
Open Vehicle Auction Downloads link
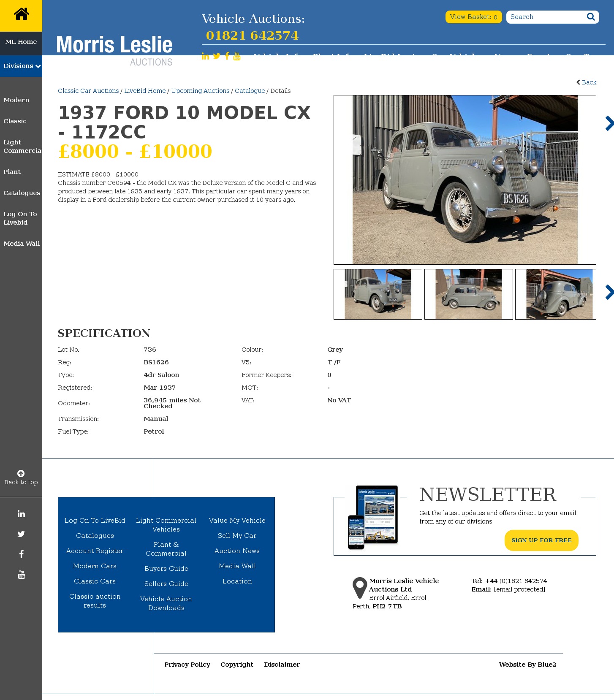pyautogui.click(x=166, y=603)
